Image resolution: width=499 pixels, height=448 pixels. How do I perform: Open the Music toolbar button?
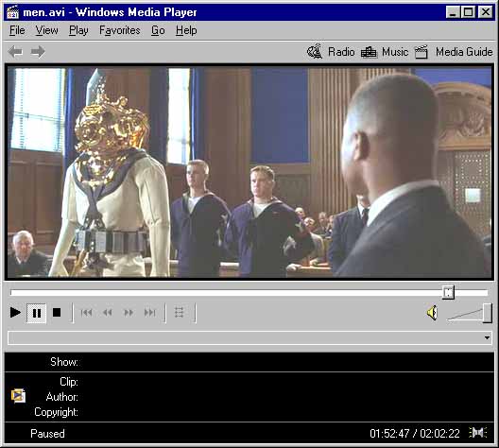point(385,52)
